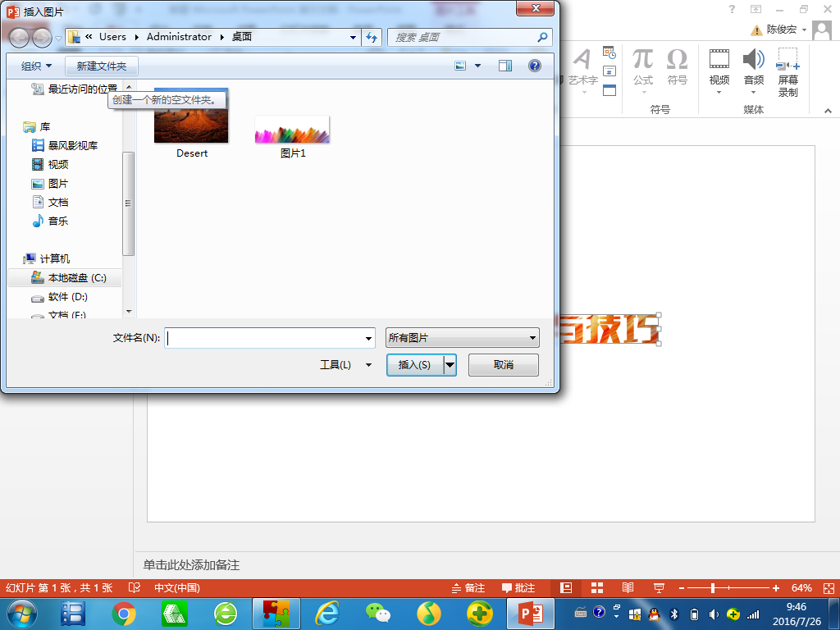Collapse the ribbon with the chevron

point(828,111)
